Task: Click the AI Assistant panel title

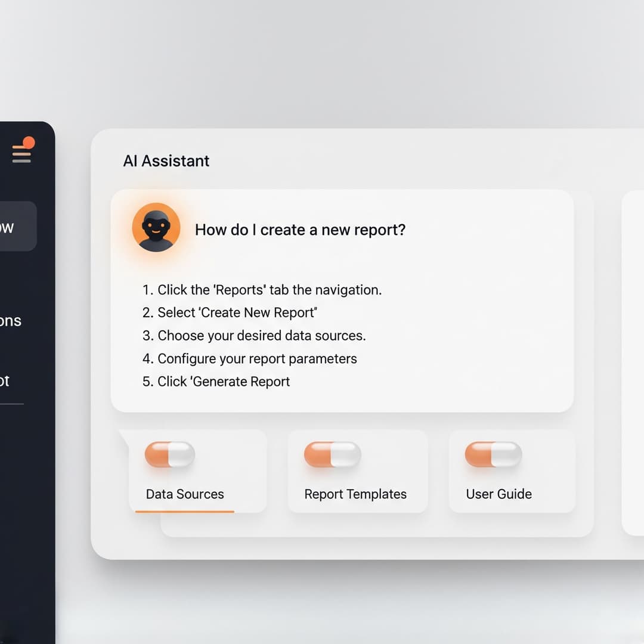Action: coord(166,161)
